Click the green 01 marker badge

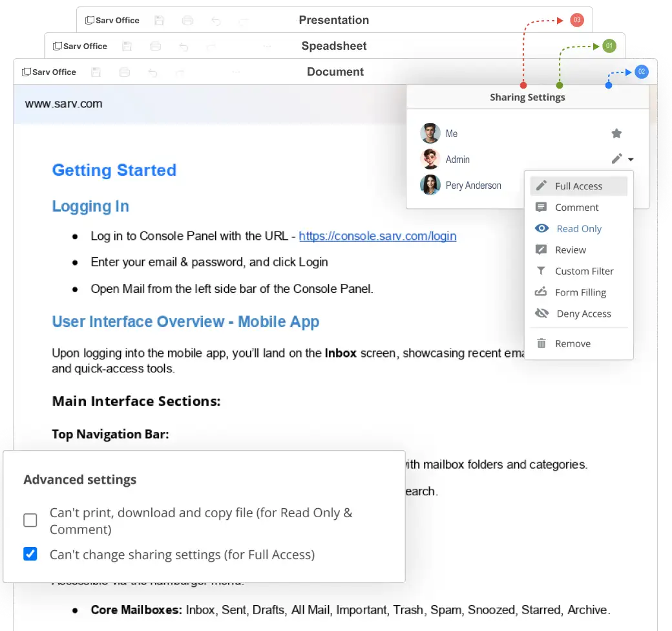608,45
